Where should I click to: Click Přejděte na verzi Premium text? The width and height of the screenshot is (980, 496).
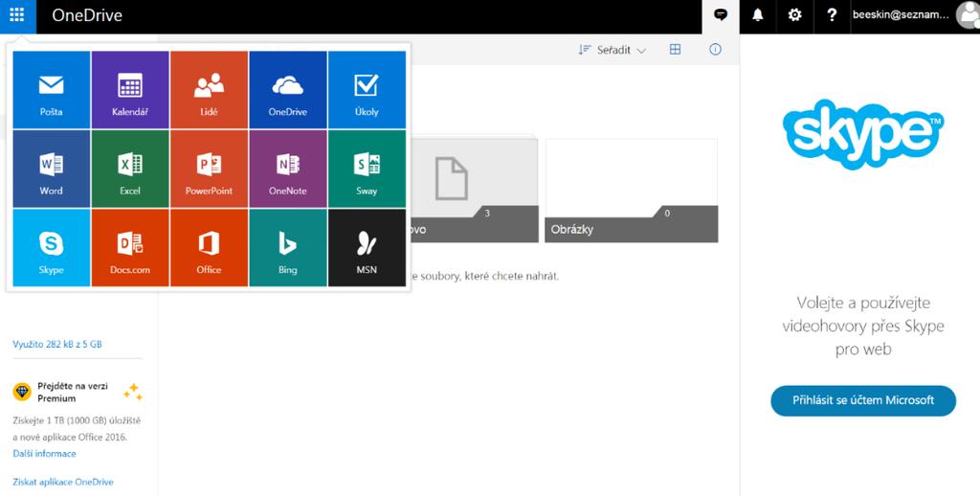[73, 393]
